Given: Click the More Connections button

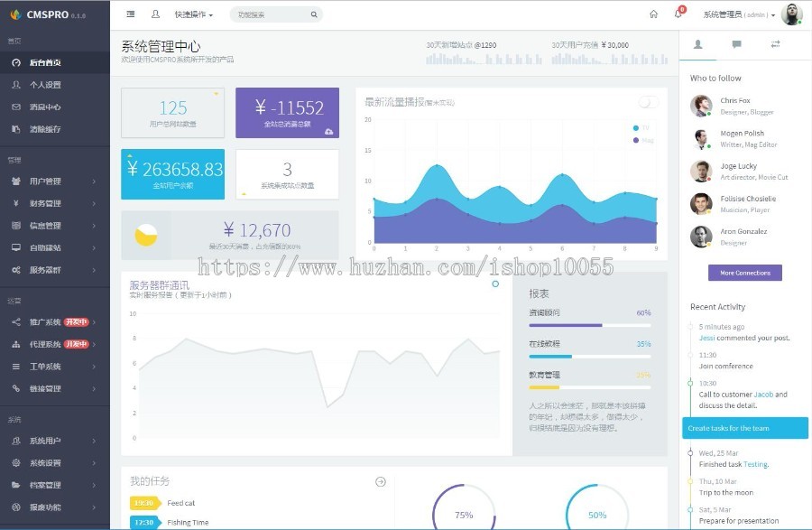Looking at the screenshot, I should pos(744,273).
